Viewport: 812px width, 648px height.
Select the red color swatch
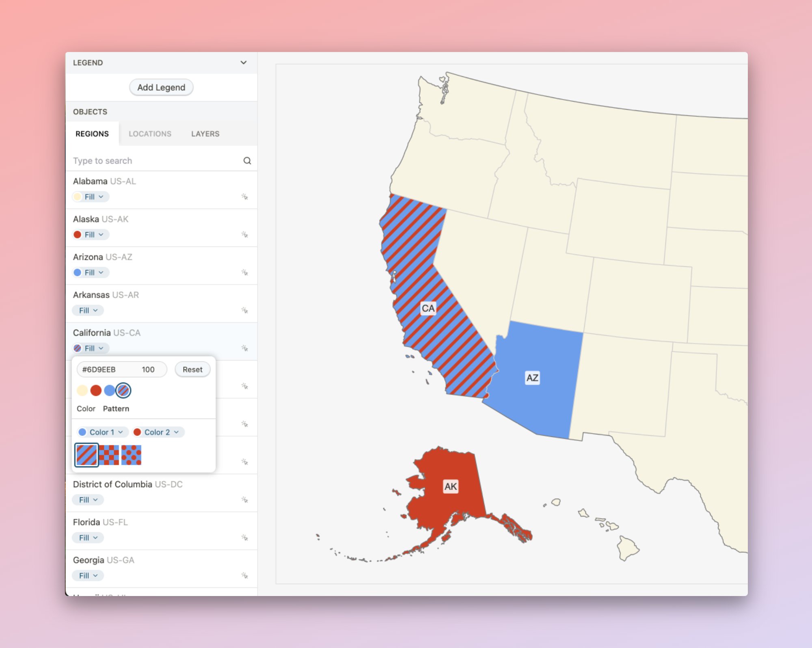tap(96, 390)
